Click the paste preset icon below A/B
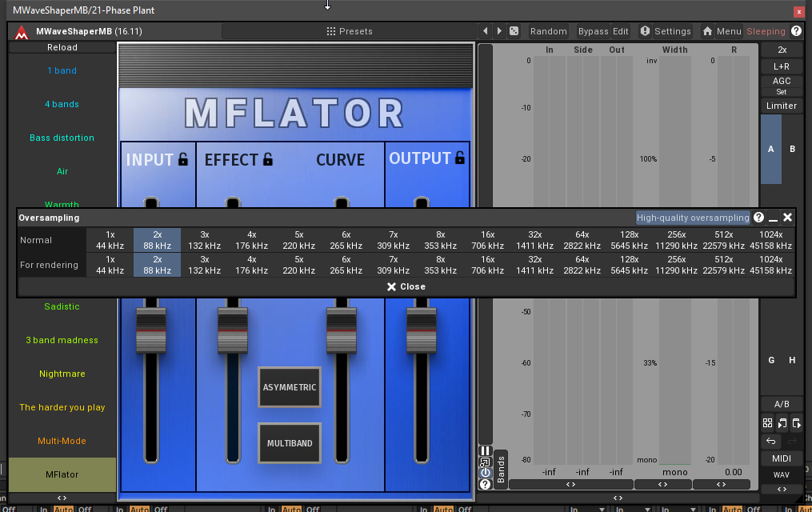This screenshot has width=812, height=512. tap(797, 423)
